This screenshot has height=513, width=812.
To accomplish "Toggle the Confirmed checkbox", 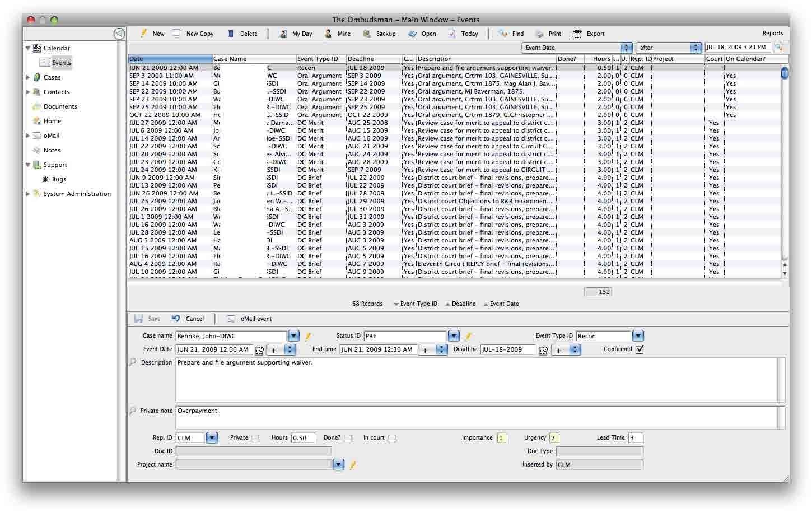I will [x=640, y=349].
